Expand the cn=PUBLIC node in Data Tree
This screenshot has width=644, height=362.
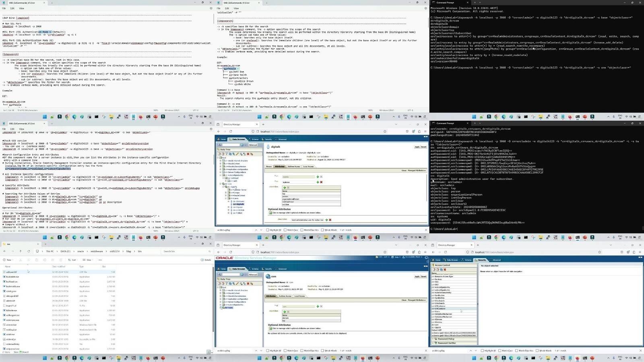point(229,213)
